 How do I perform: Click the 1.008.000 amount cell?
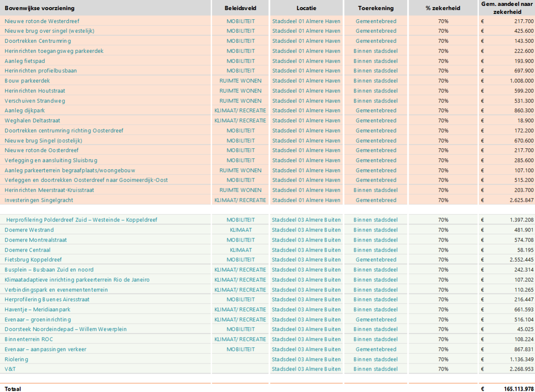coord(518,81)
